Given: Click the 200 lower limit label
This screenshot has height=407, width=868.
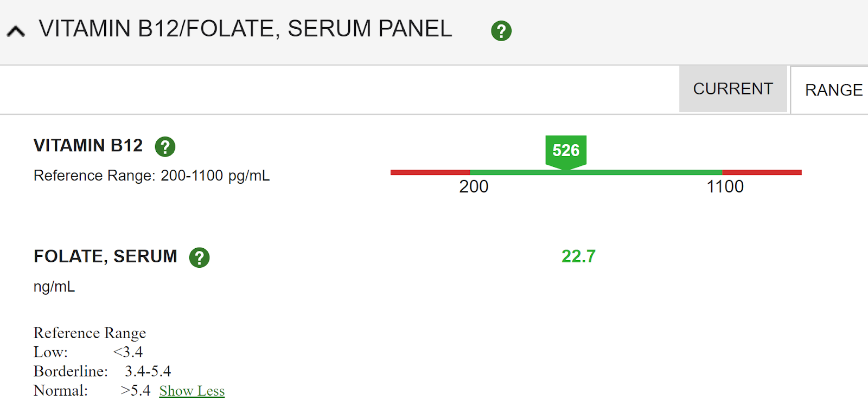Looking at the screenshot, I should coord(474,186).
